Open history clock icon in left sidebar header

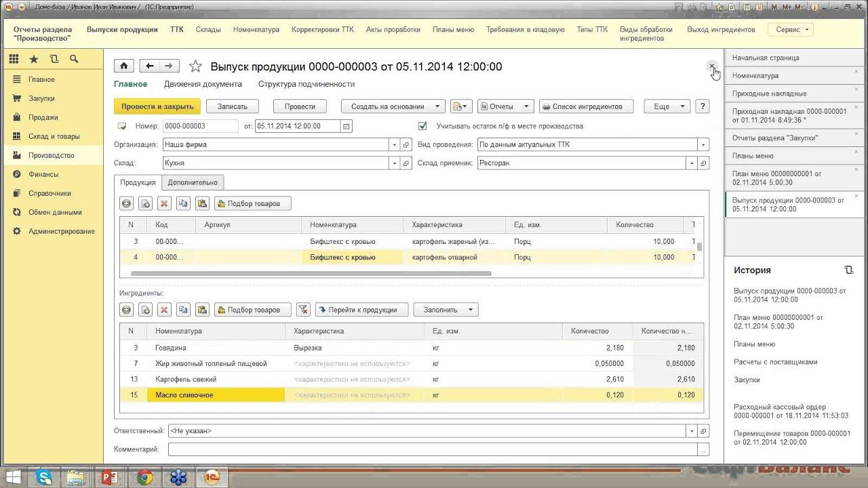click(54, 59)
